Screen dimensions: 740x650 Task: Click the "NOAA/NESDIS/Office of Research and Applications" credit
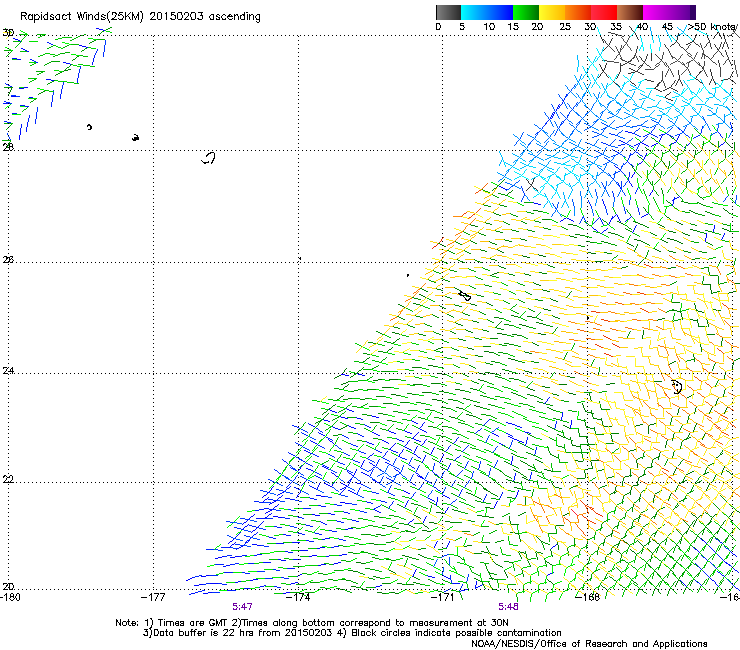pyautogui.click(x=589, y=644)
